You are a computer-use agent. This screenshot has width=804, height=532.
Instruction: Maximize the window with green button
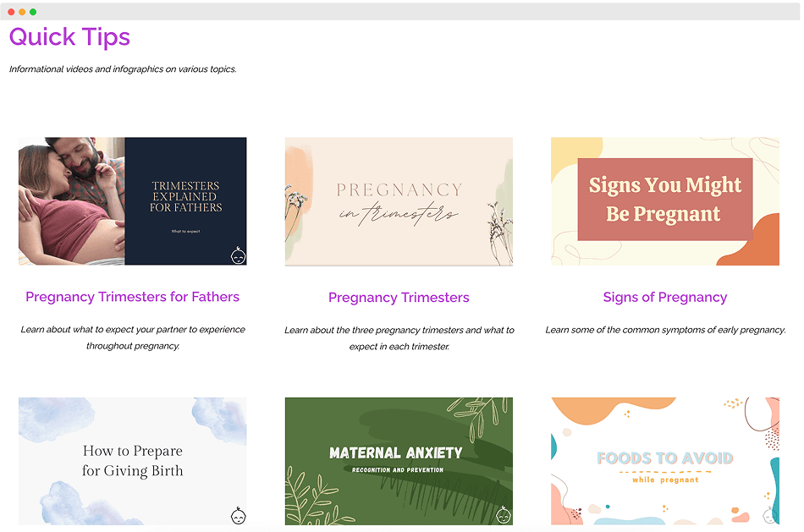click(33, 12)
